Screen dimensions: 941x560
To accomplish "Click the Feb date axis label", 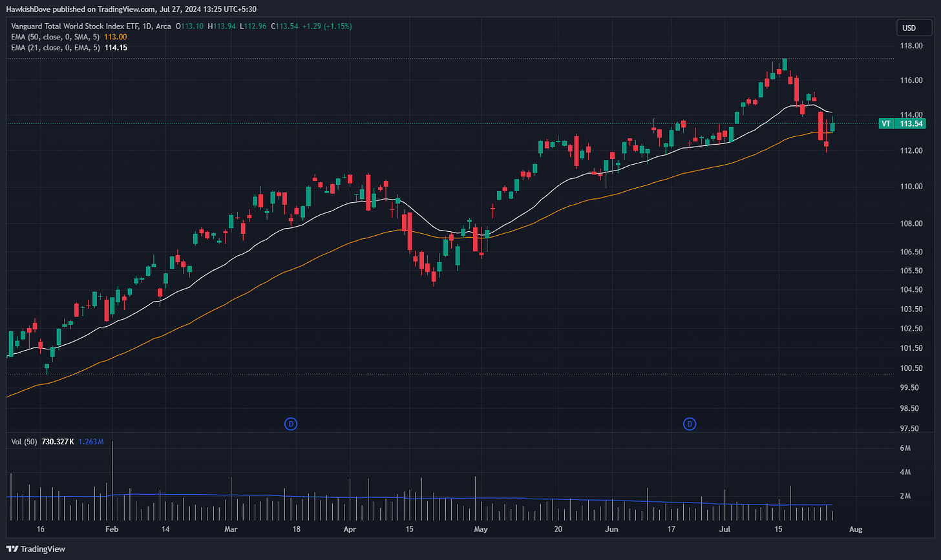I will pyautogui.click(x=112, y=529).
